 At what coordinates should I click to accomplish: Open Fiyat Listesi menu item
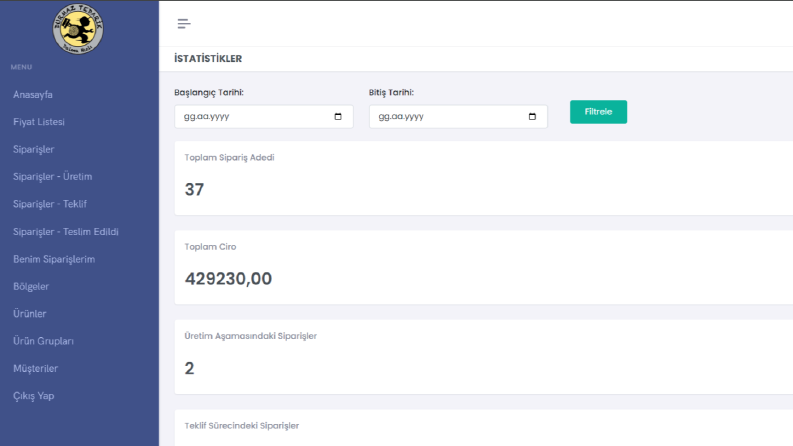(39, 122)
